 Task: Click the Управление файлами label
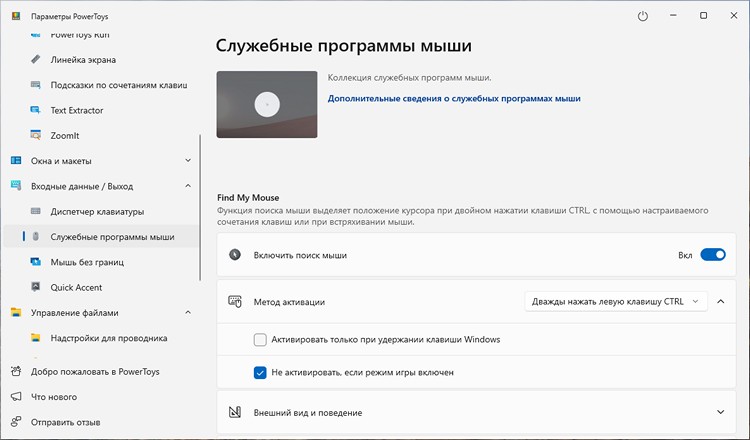75,313
